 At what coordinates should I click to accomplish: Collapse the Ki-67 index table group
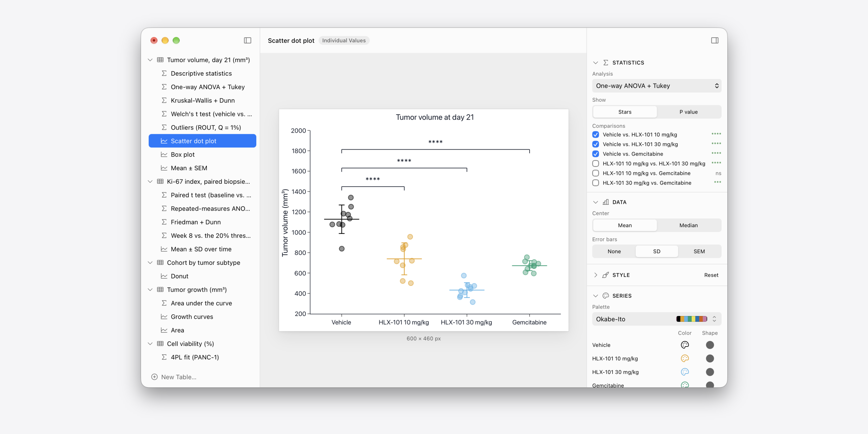click(x=150, y=182)
